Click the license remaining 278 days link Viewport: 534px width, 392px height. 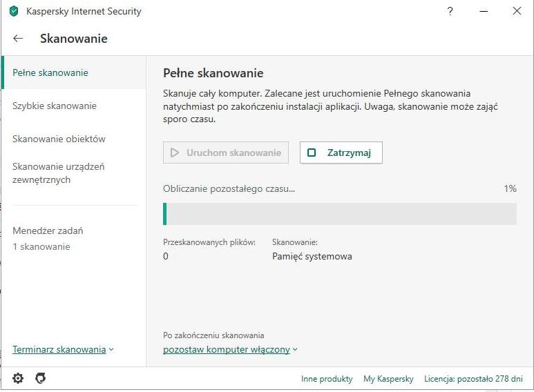(473, 379)
